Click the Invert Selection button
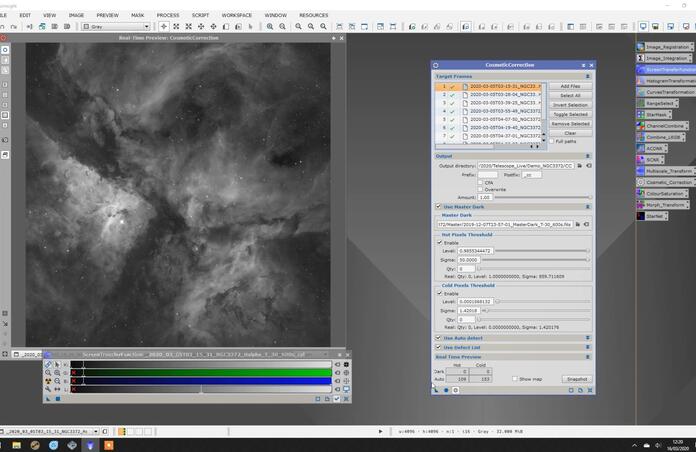Viewport: 696px width, 452px height. pyautogui.click(x=570, y=105)
